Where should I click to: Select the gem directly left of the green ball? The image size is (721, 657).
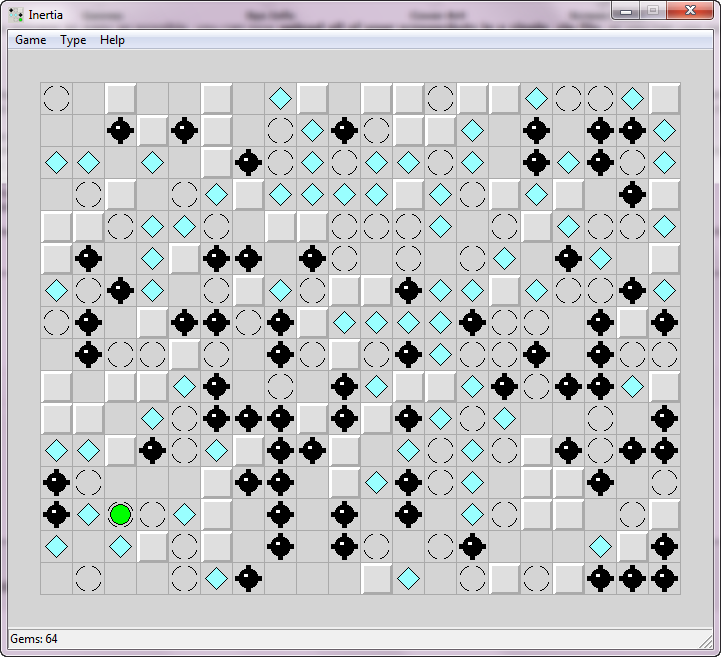[x=89, y=514]
